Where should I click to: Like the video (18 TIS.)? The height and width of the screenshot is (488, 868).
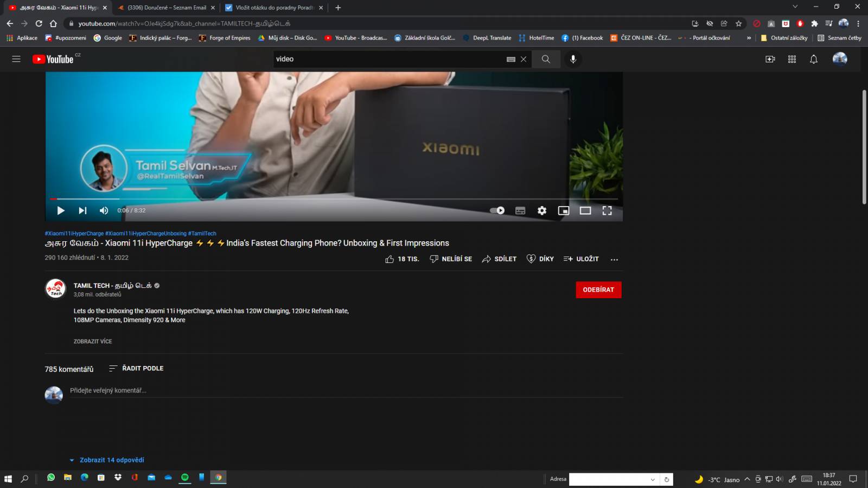[x=402, y=259]
